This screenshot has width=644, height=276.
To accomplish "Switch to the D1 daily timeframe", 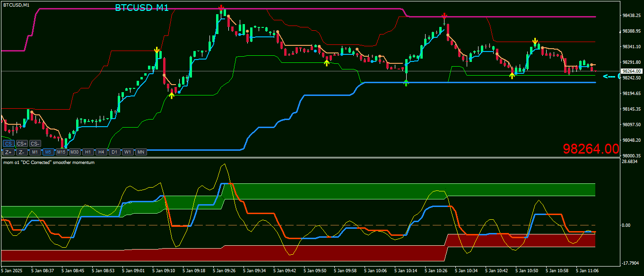I will pyautogui.click(x=114, y=152).
